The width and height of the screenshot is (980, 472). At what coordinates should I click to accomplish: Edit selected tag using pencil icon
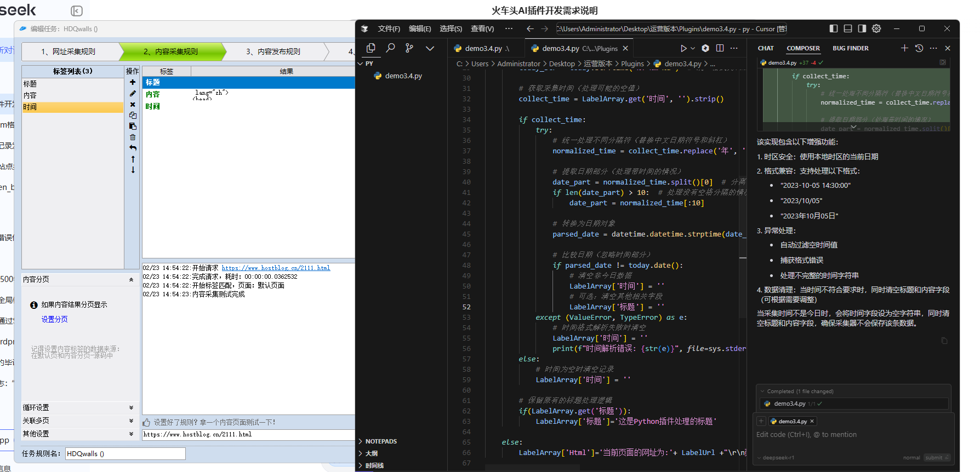(x=133, y=93)
